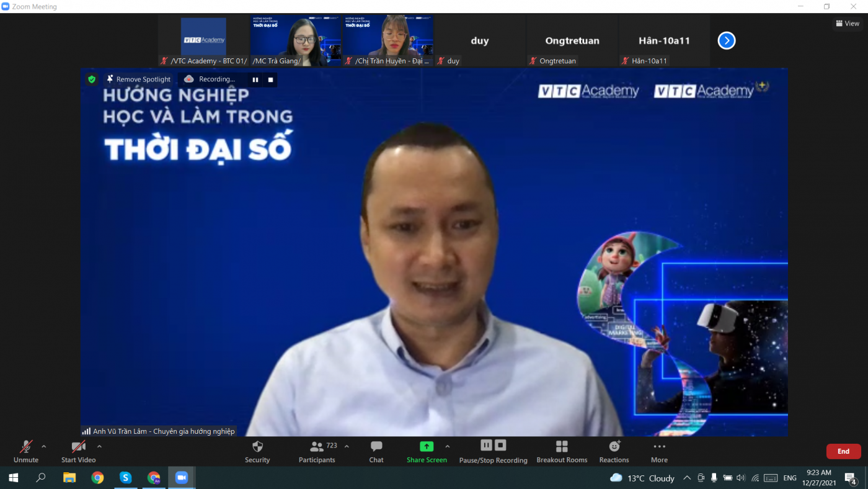The width and height of the screenshot is (868, 489).
Task: Click the green Share Screen icon
Action: pos(427,447)
